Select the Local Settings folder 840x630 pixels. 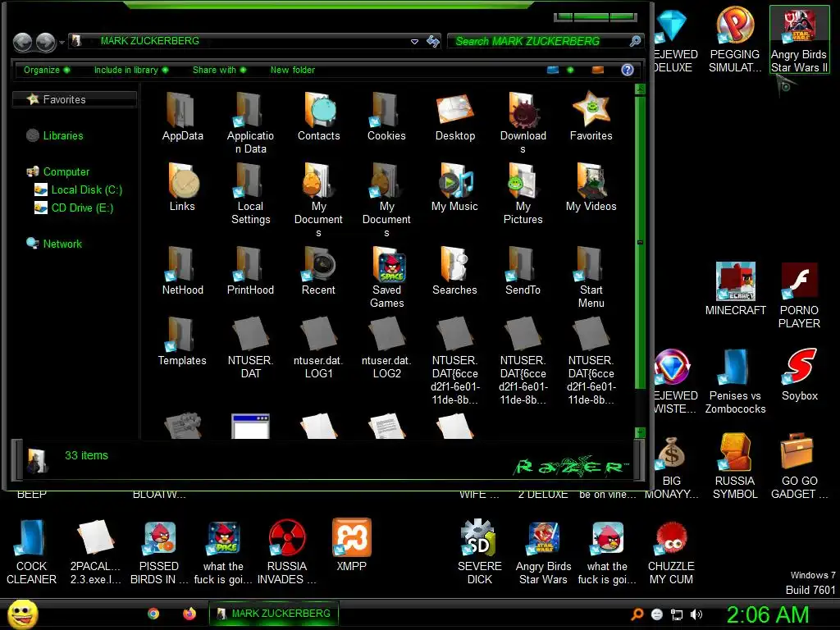point(250,194)
